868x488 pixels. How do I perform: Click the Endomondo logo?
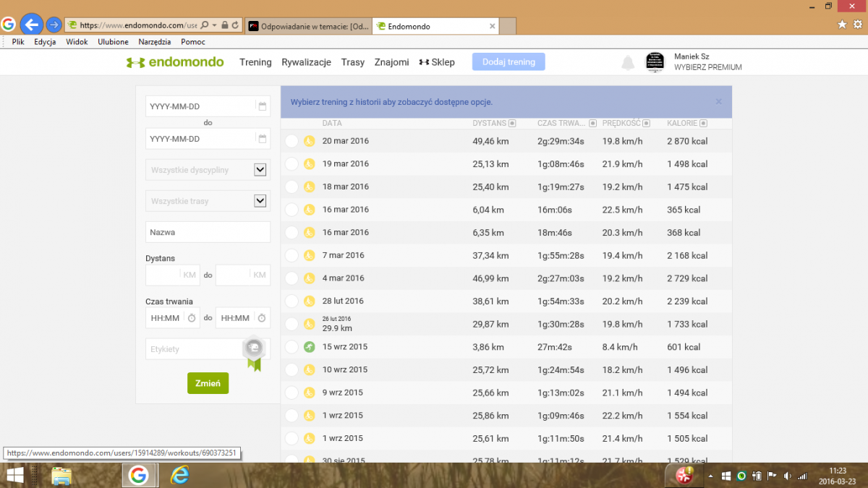[175, 62]
